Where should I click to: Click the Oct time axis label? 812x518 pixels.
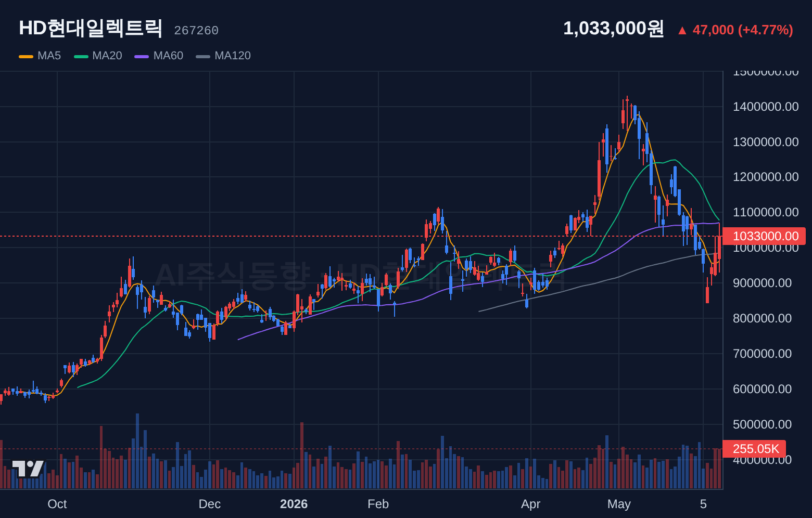pos(57,504)
